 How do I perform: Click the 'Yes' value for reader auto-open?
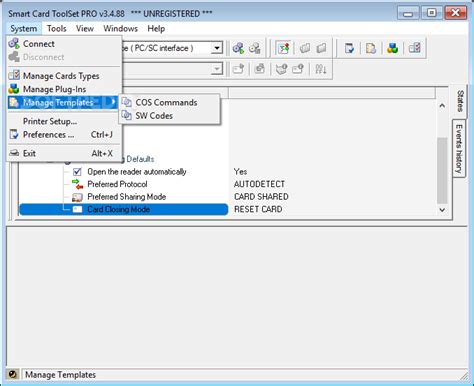coord(240,172)
